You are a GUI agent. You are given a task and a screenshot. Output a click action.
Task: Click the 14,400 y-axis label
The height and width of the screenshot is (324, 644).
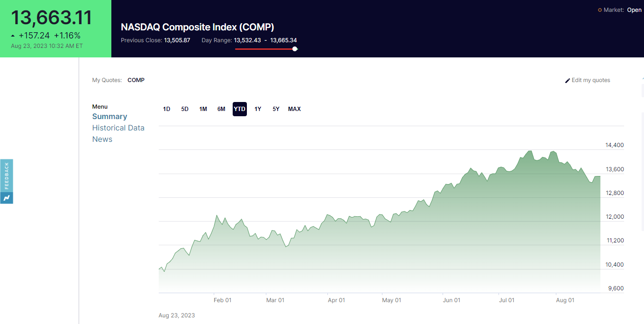click(x=615, y=145)
